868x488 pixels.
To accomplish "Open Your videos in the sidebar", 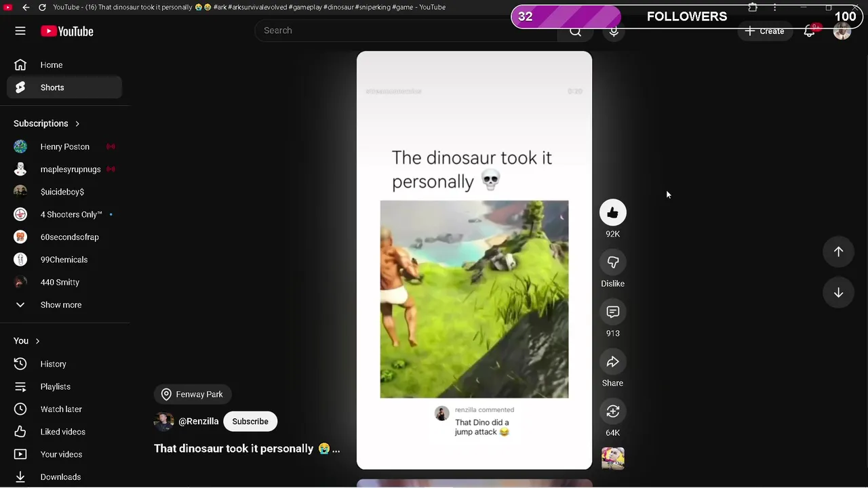I will click(x=64, y=454).
